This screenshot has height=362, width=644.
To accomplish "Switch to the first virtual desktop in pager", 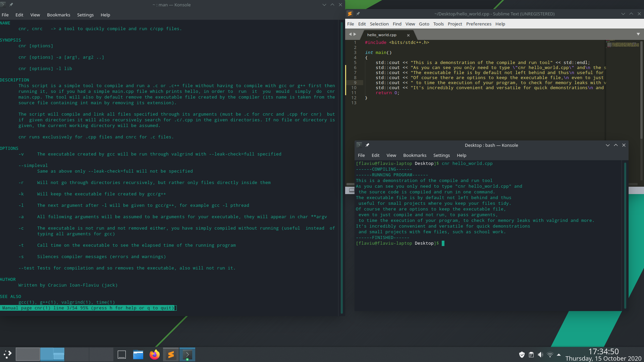I will click(x=28, y=354).
